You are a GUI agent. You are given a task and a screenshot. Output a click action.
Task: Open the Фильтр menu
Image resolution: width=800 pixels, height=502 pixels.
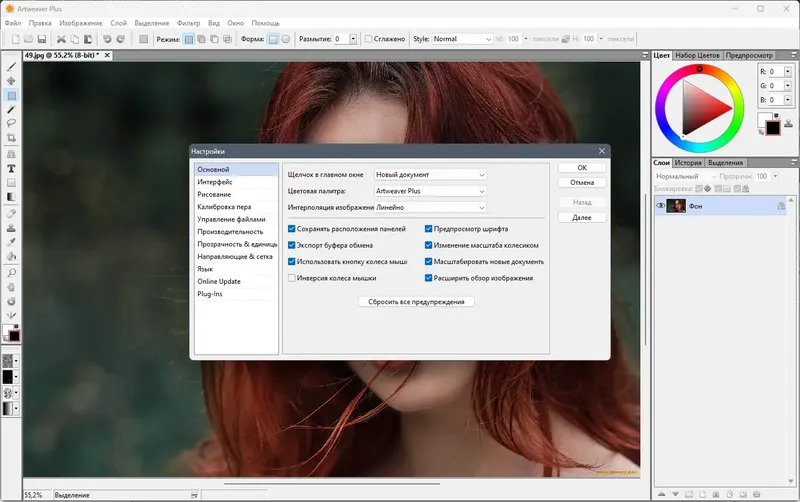(188, 21)
